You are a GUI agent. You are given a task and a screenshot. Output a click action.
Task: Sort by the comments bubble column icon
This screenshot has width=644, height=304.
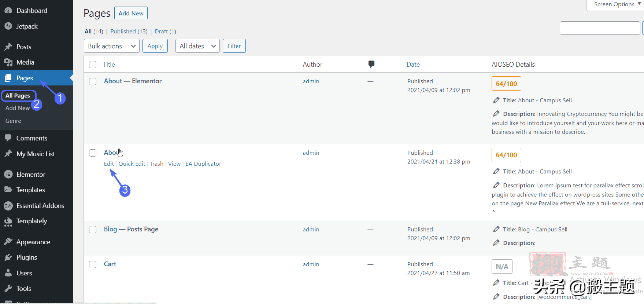point(371,64)
